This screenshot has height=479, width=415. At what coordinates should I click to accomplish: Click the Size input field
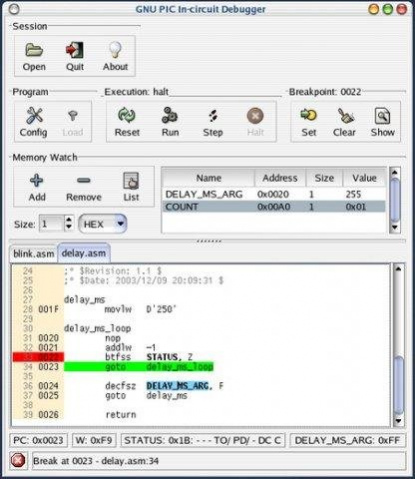[52, 224]
